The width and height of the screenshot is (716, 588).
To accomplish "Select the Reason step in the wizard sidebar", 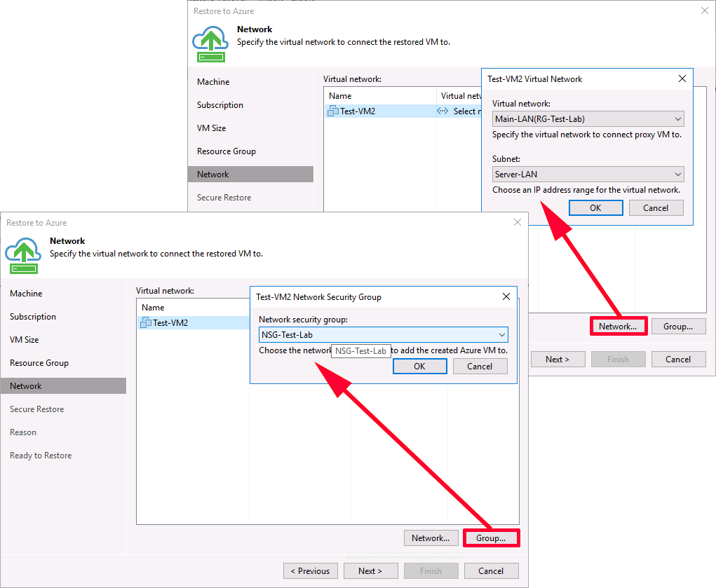I will (23, 432).
